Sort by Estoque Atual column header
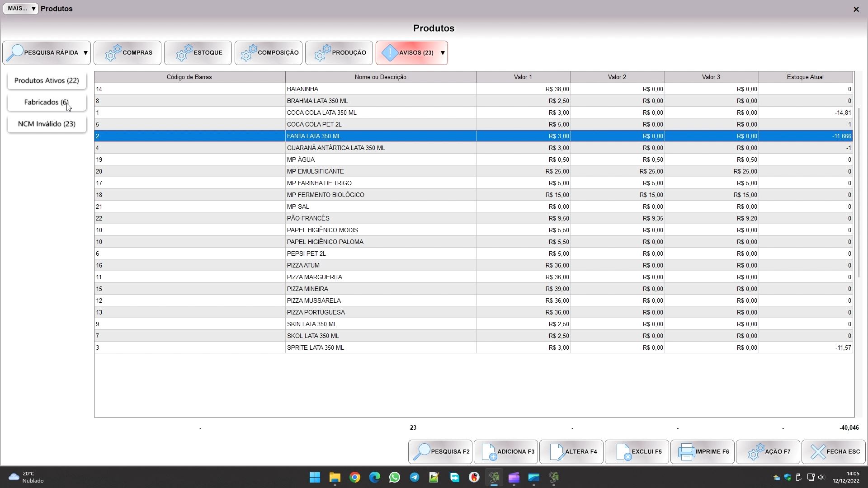 805,77
